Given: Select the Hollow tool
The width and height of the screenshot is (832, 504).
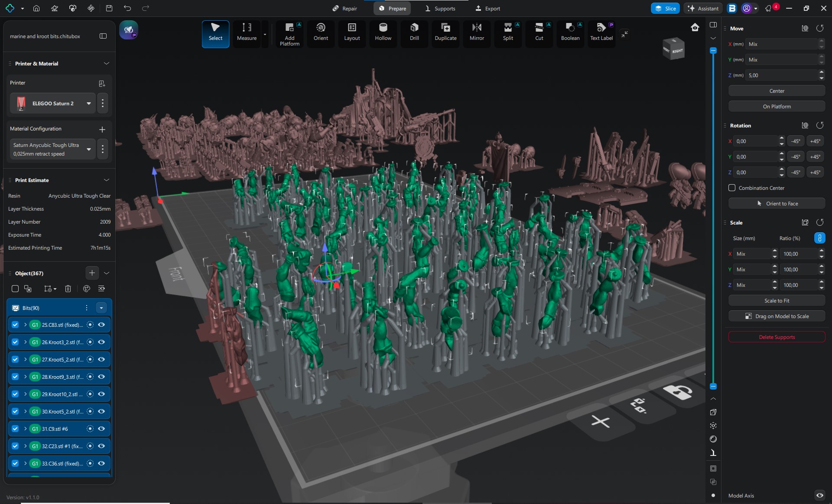Looking at the screenshot, I should (x=383, y=33).
